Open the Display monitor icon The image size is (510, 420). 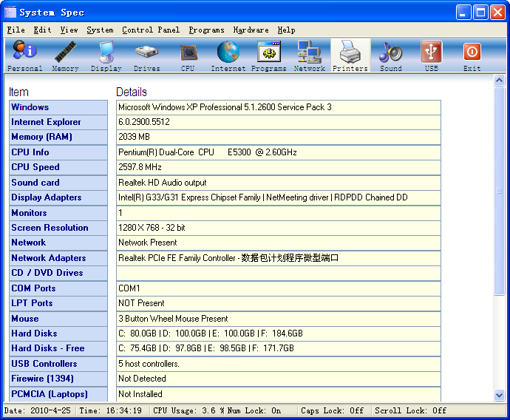(x=106, y=55)
